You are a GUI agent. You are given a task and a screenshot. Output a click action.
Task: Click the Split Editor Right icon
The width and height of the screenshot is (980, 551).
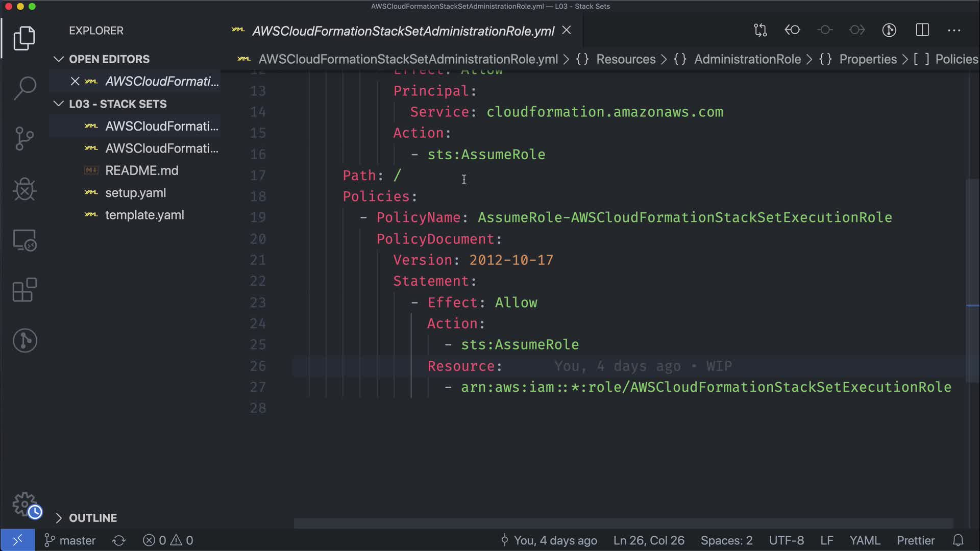click(x=922, y=30)
